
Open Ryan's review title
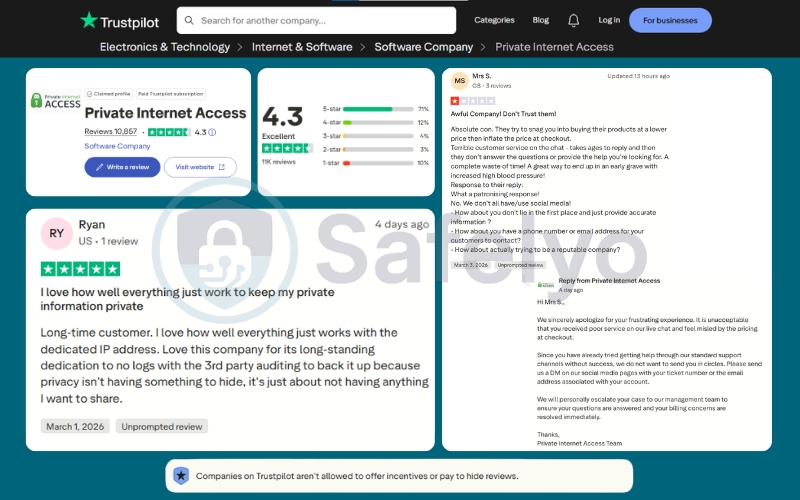click(187, 299)
